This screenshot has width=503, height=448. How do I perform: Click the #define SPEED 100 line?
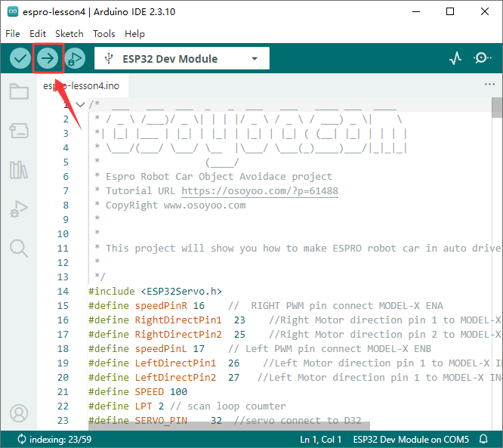(x=138, y=392)
